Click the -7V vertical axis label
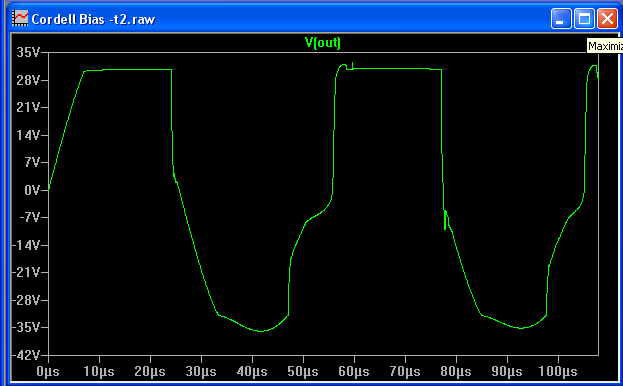The width and height of the screenshot is (623, 386). (x=30, y=217)
